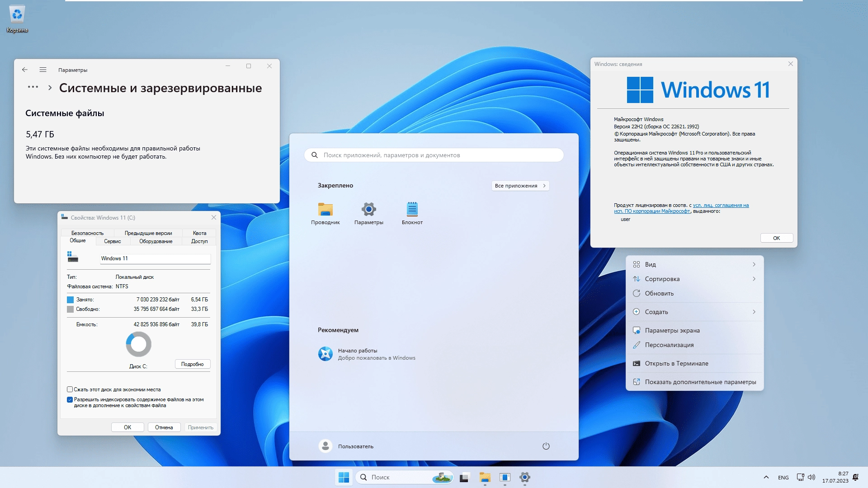Open Проводник from pinned Start apps
868x488 pixels.
pyautogui.click(x=325, y=213)
